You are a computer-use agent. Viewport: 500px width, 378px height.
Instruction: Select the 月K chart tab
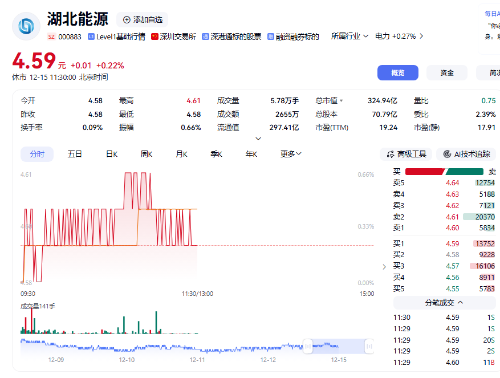(181, 154)
